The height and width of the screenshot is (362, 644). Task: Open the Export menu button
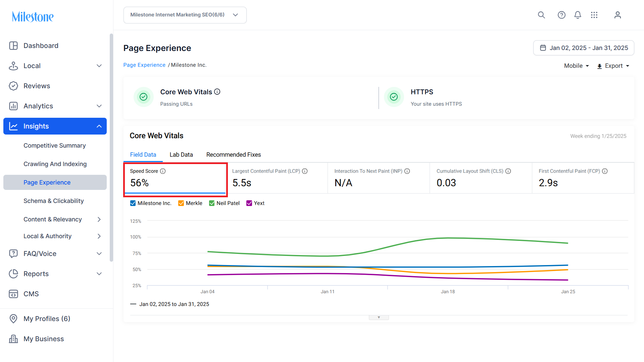click(x=613, y=66)
